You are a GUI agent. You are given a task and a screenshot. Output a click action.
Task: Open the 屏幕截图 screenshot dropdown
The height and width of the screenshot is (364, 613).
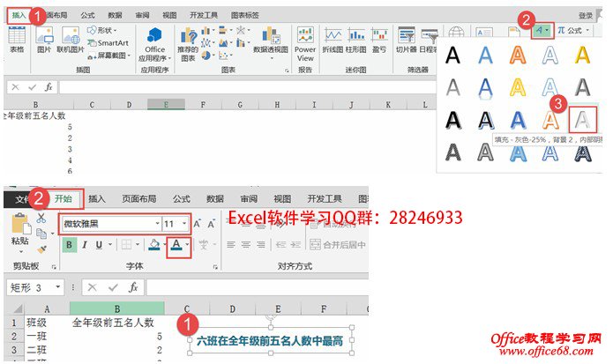(109, 56)
